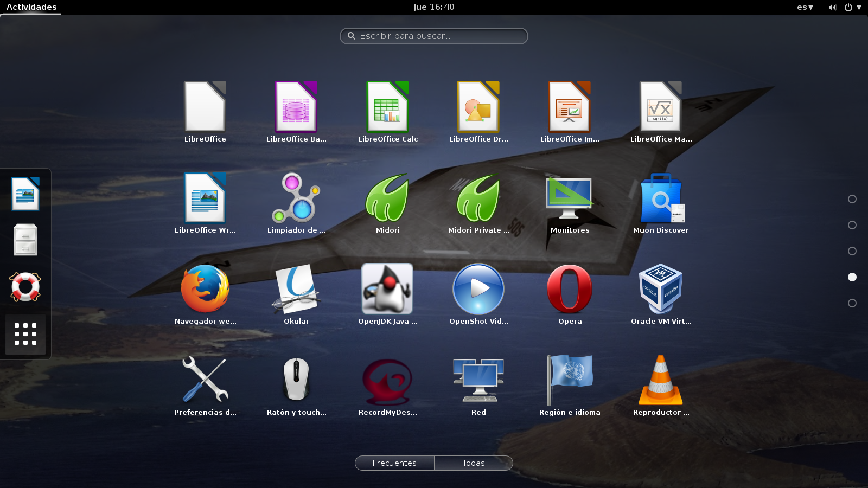Launch the Navegador web Firefox icon
This screenshot has height=488, width=868.
coord(205,289)
